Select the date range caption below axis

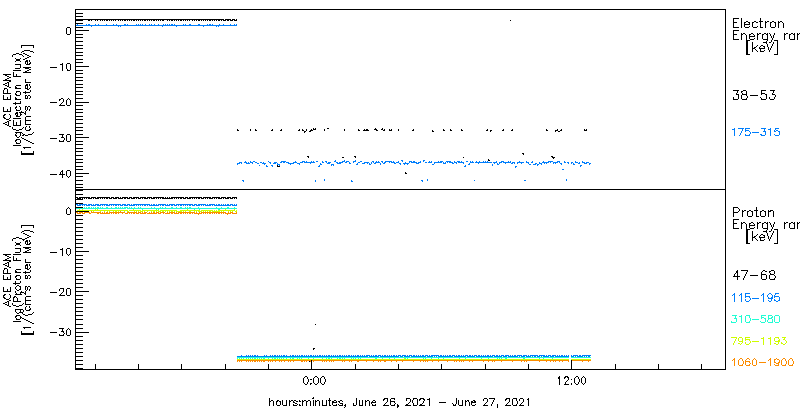click(399, 402)
